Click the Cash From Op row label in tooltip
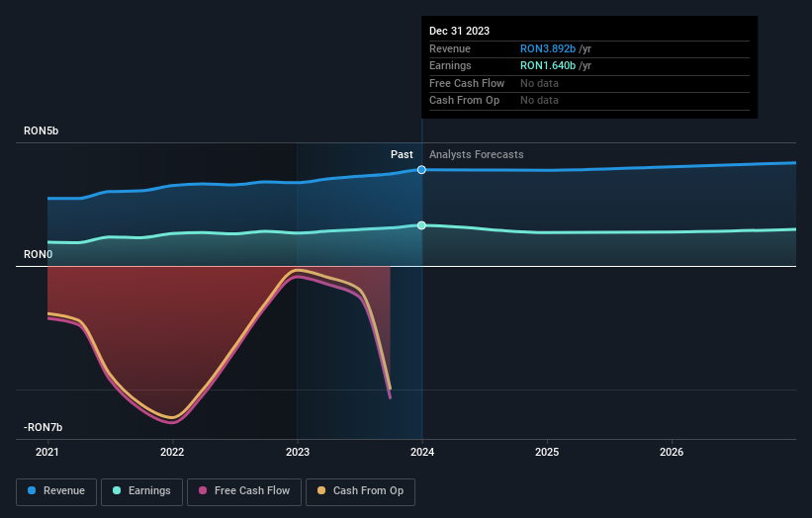Viewport: 812px width, 518px height. [x=464, y=101]
